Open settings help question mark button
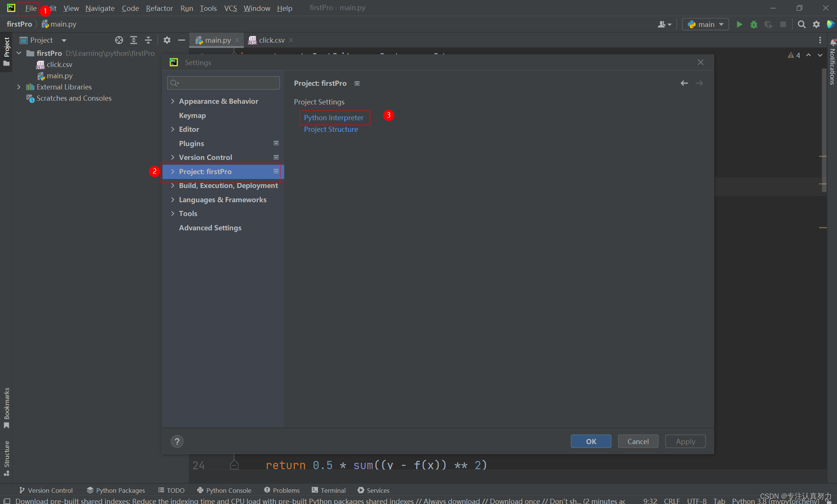 (x=177, y=441)
